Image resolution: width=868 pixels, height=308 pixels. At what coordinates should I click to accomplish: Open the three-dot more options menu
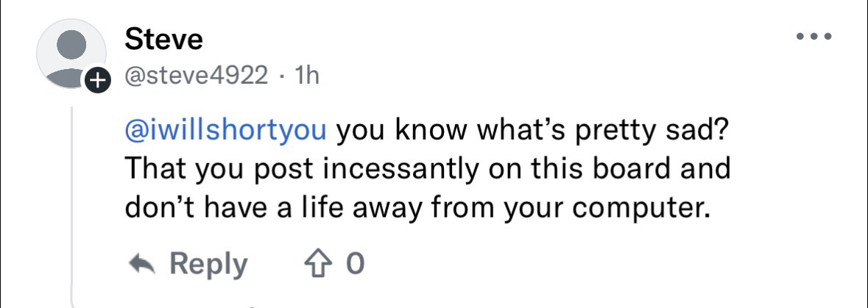pos(814,35)
